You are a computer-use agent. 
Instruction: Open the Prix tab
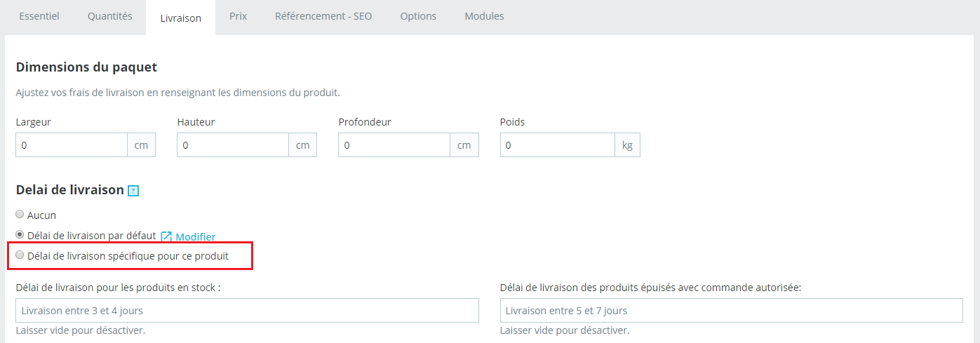point(238,16)
